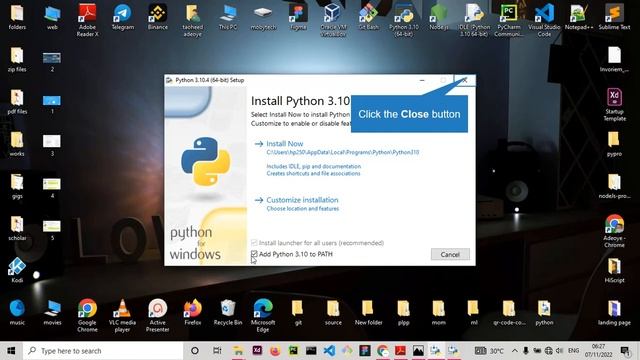Select Microsoft Edge desktop shortcut

(263, 315)
